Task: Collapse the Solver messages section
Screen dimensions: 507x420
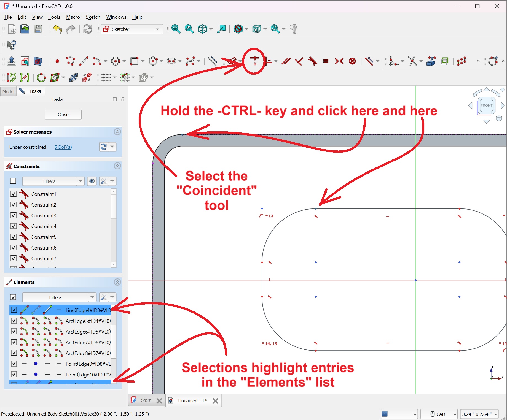Action: [117, 132]
